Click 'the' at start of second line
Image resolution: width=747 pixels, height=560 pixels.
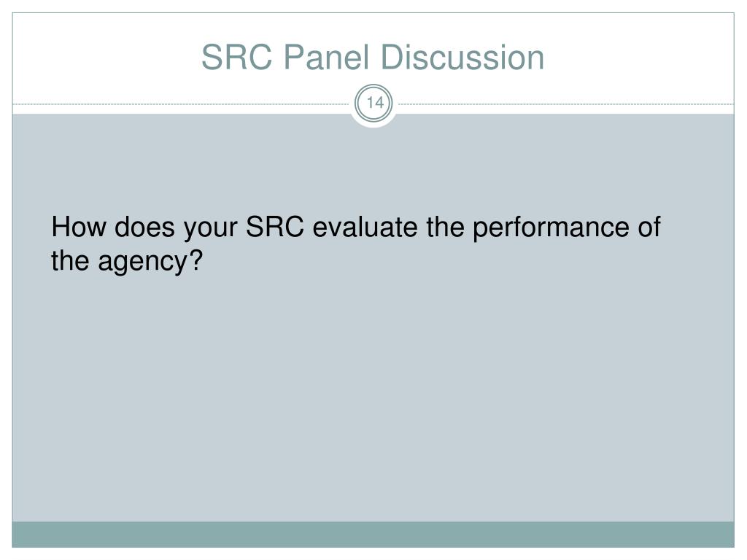(x=70, y=261)
